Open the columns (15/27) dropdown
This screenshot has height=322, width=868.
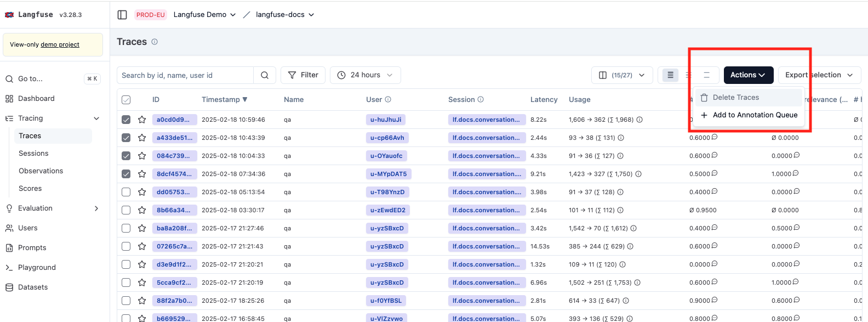621,75
